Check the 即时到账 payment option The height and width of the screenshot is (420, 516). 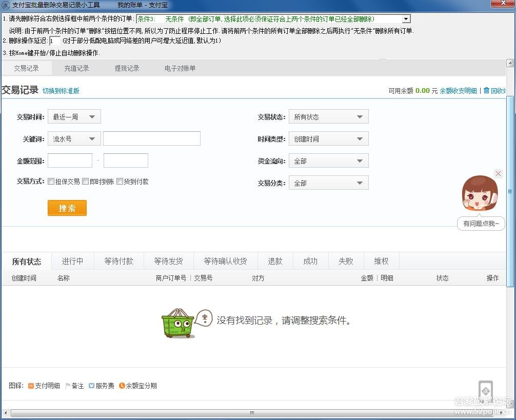tap(86, 182)
